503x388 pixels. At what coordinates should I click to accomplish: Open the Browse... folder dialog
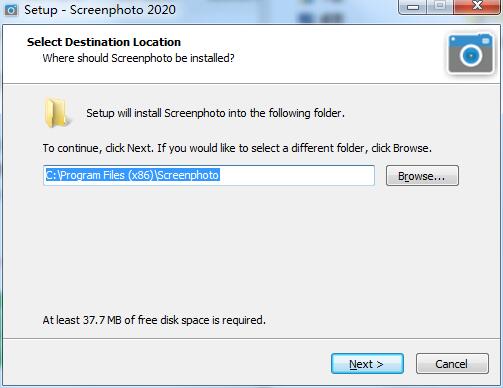[422, 176]
